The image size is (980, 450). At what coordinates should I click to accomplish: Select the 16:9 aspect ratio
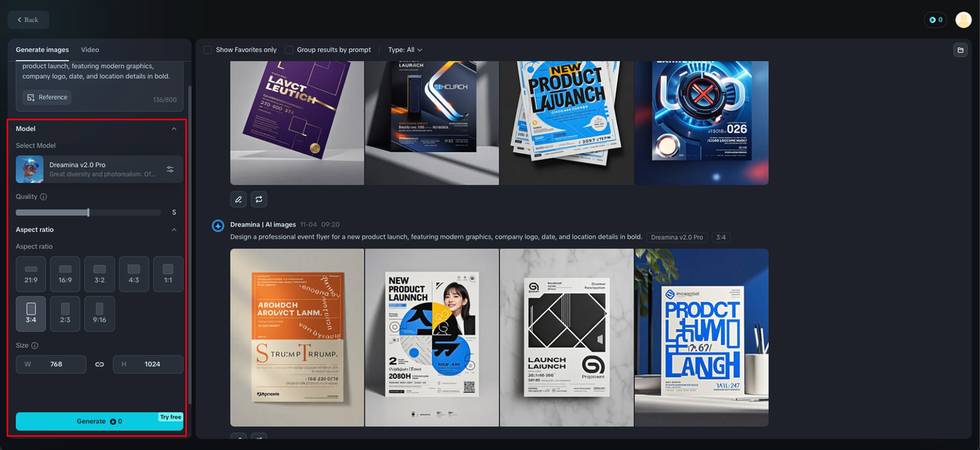pos(65,274)
